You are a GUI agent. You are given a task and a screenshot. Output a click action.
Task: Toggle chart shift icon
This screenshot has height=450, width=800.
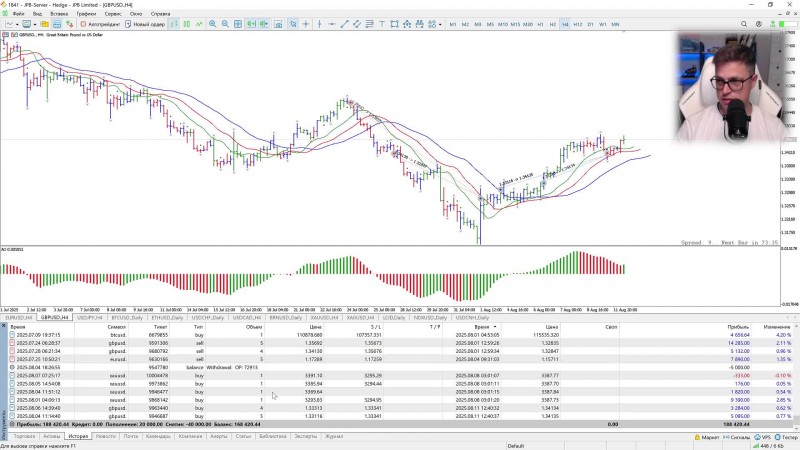pyautogui.click(x=264, y=24)
